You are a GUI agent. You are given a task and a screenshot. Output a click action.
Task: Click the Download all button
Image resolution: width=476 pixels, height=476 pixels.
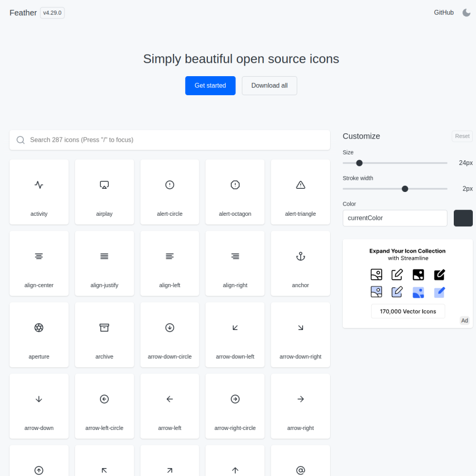269,86
